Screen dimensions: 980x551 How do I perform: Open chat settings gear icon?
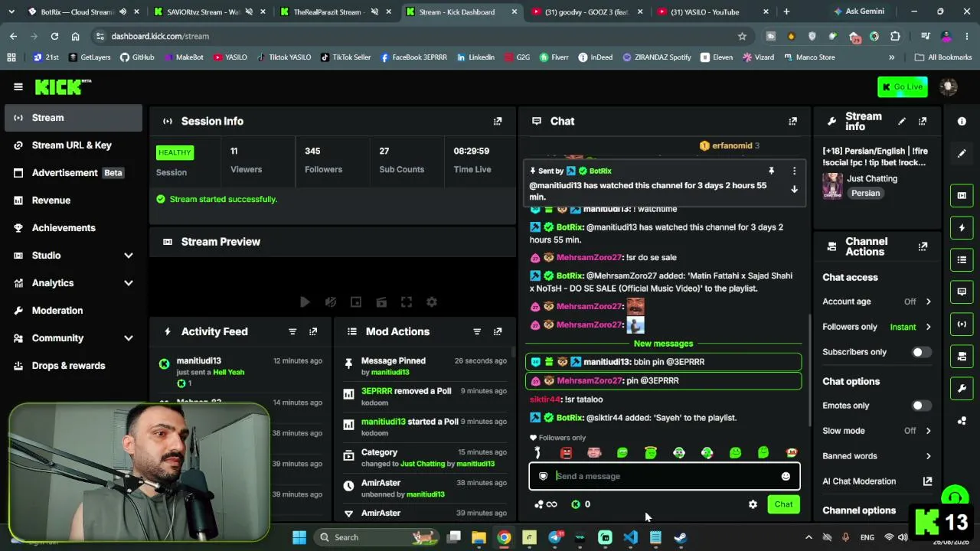[753, 504]
